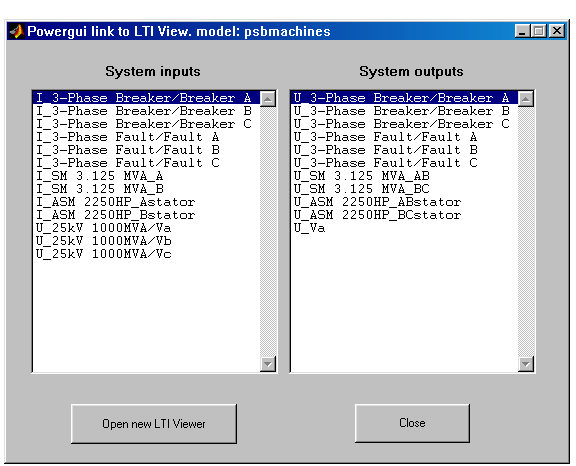Image resolution: width=576 pixels, height=466 pixels.
Task: Click the System inputs scroll up arrow
Action: click(x=268, y=99)
